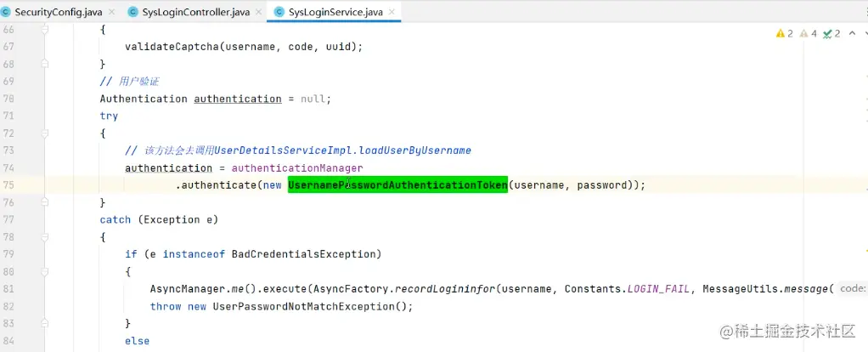Select the SysLoginService.java tab

[x=334, y=11]
